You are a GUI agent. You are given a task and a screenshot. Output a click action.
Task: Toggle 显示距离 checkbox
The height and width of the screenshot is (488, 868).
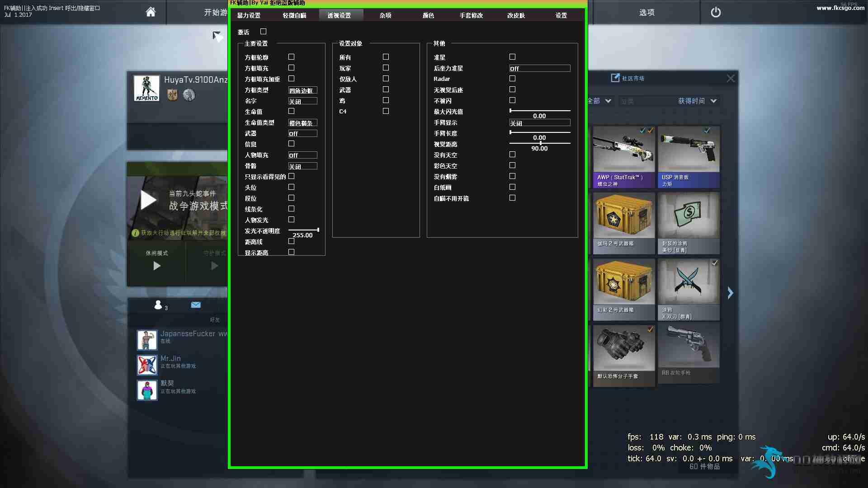pyautogui.click(x=291, y=252)
